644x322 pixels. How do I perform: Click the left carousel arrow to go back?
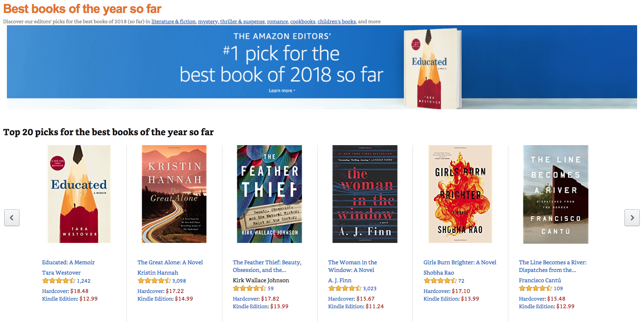pos(12,218)
